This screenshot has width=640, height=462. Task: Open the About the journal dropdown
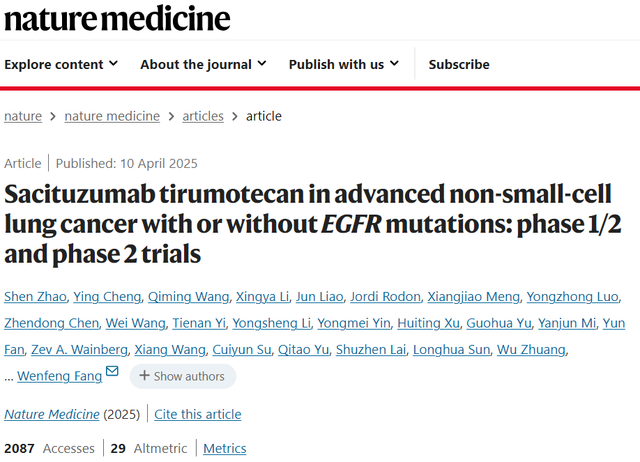coord(203,64)
